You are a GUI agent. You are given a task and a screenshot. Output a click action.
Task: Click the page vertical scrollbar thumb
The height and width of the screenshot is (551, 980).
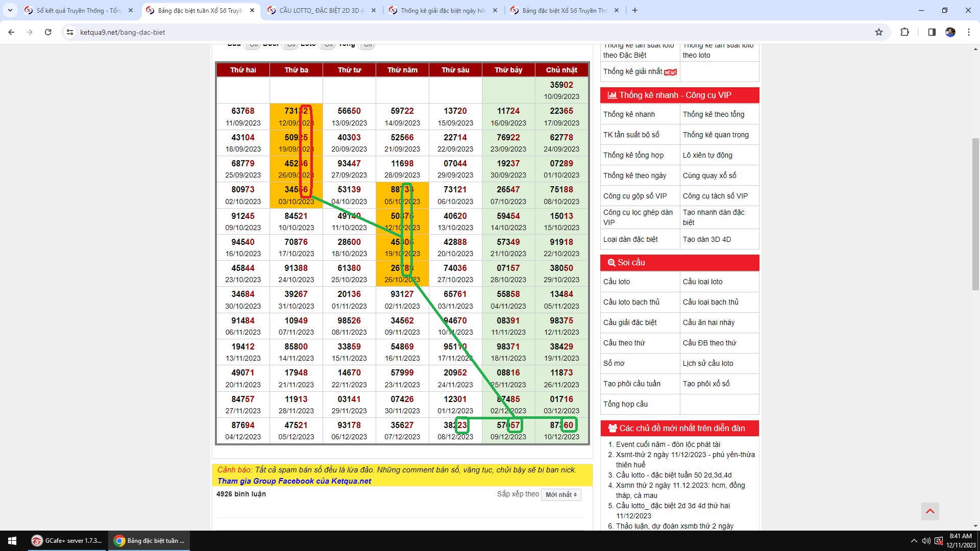click(x=975, y=214)
